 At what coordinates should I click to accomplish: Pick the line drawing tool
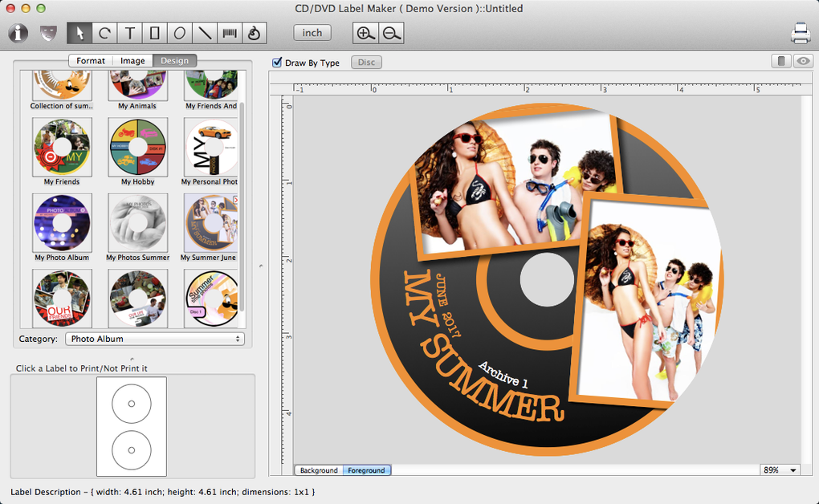[205, 33]
